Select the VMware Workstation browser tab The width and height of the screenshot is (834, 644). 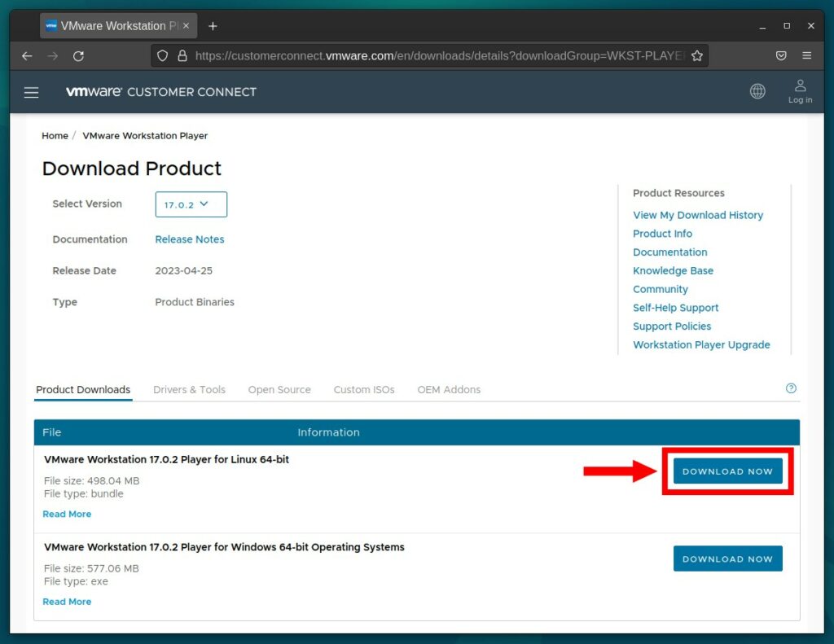click(x=118, y=26)
